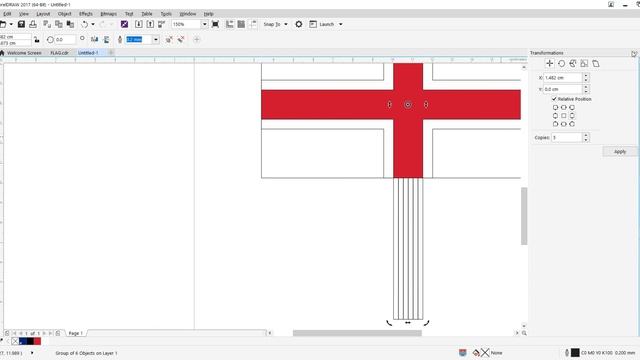Open the Options gear icon
This screenshot has width=640, height=360.
pos(299,24)
